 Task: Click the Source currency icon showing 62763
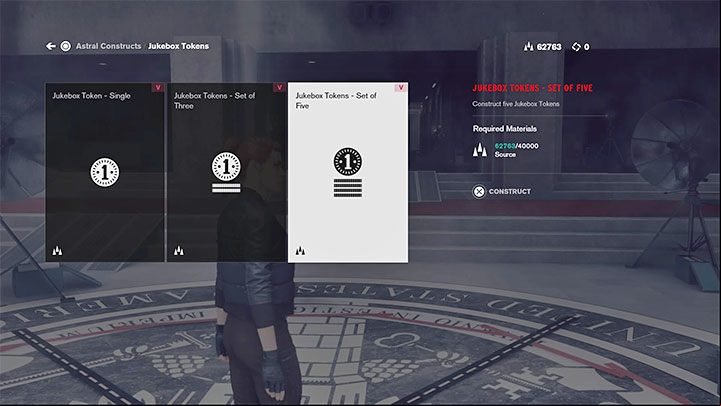coord(529,46)
